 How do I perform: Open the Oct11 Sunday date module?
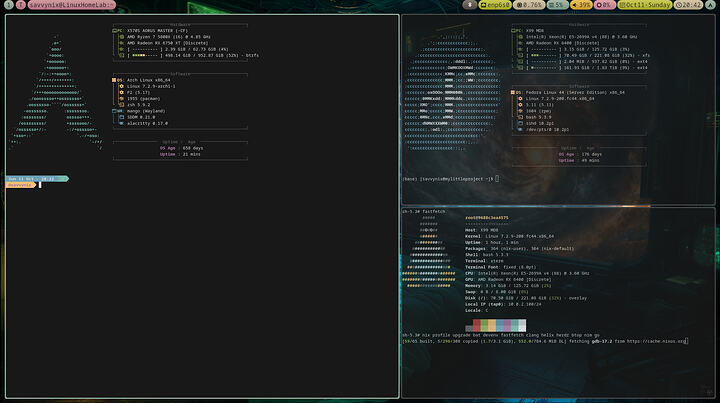tap(645, 5)
